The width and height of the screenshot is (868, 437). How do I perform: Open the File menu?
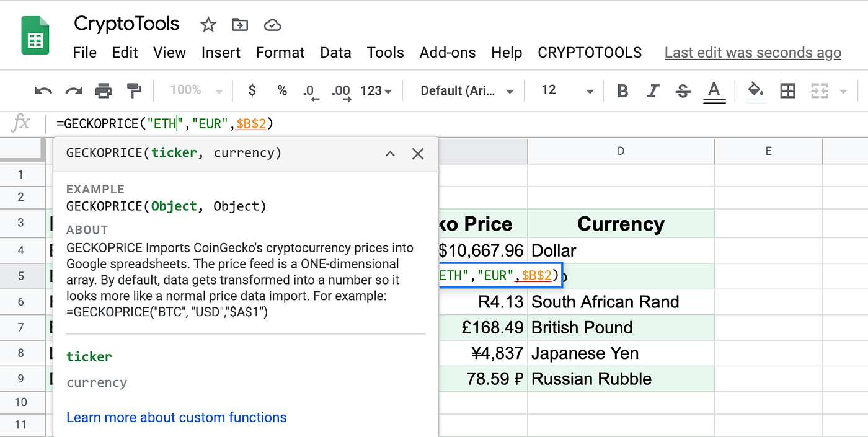click(85, 53)
